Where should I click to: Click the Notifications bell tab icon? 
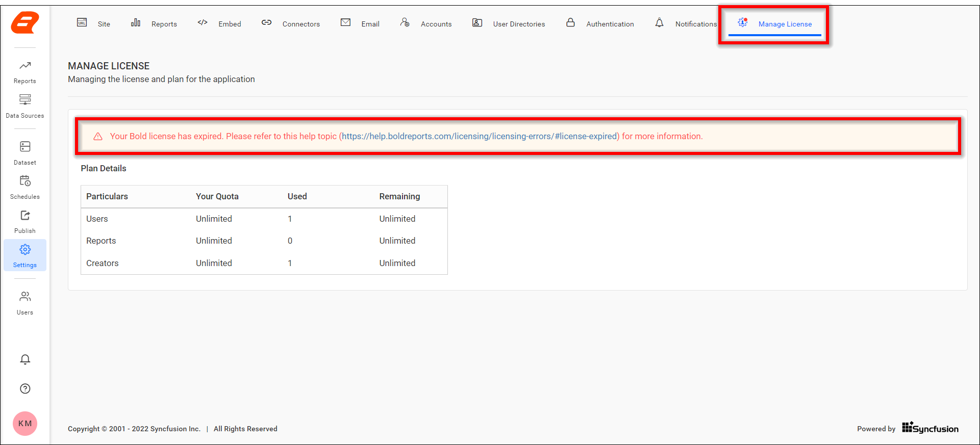click(x=659, y=22)
